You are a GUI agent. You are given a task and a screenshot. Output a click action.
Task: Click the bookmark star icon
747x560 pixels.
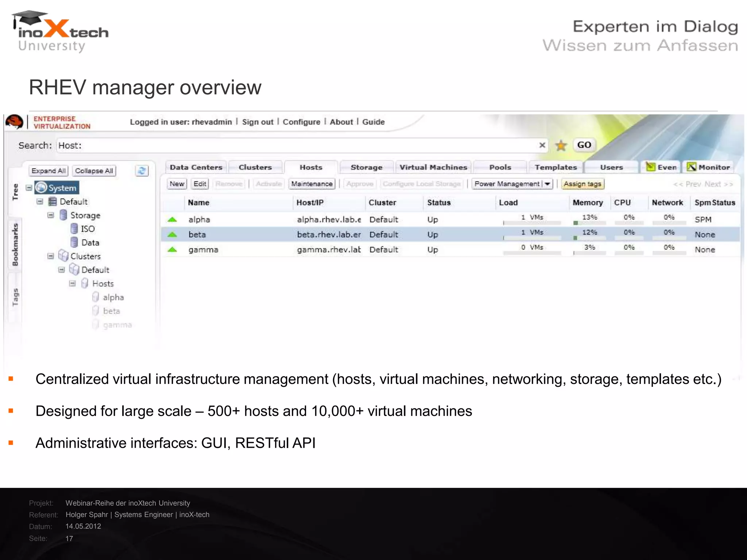(x=561, y=145)
